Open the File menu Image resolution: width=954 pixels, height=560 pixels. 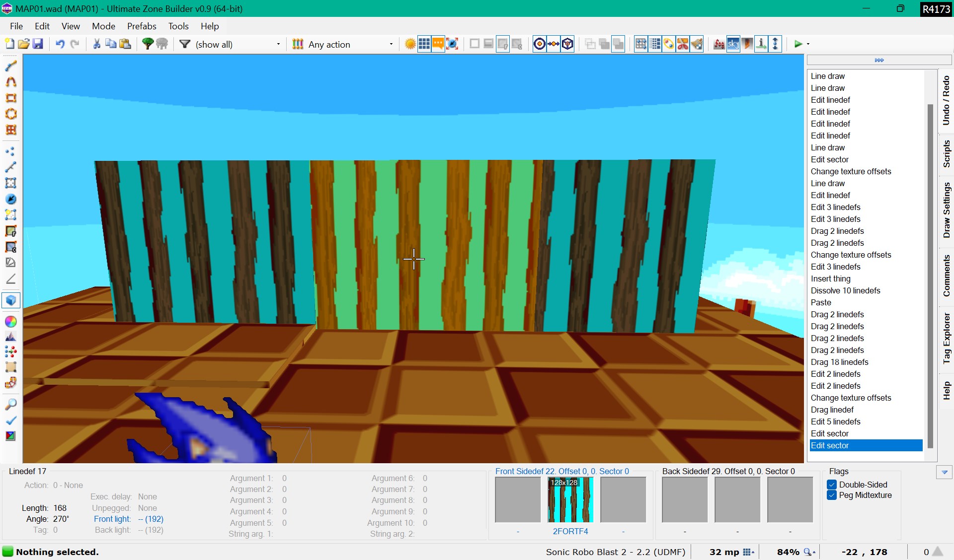(16, 26)
